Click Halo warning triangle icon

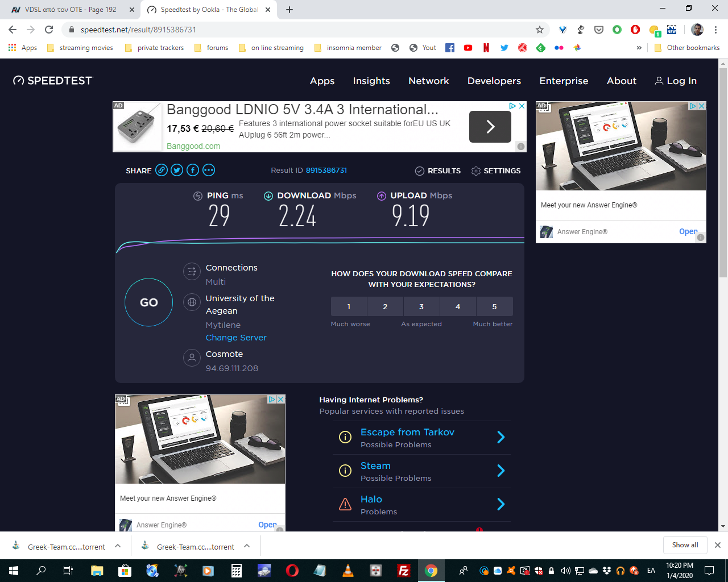[x=345, y=504]
